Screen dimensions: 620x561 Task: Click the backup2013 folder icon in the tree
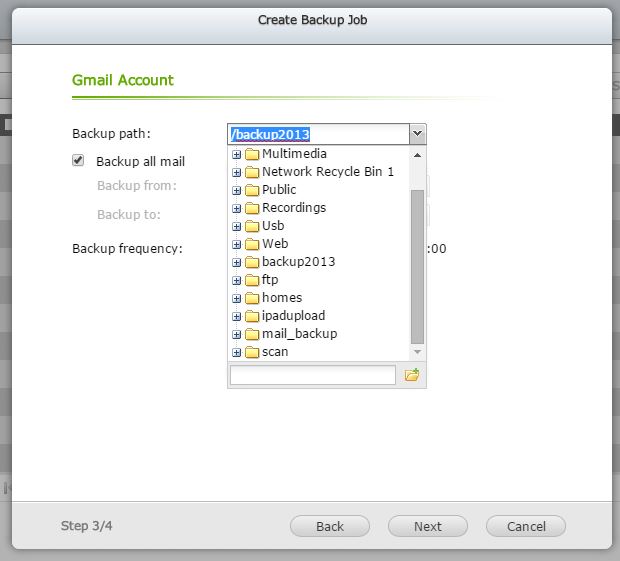tap(252, 262)
